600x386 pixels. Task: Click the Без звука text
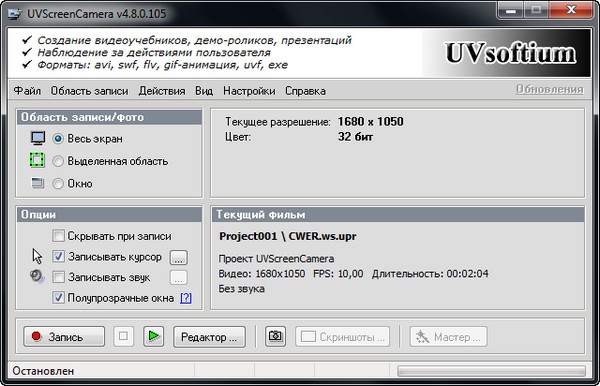[241, 289]
